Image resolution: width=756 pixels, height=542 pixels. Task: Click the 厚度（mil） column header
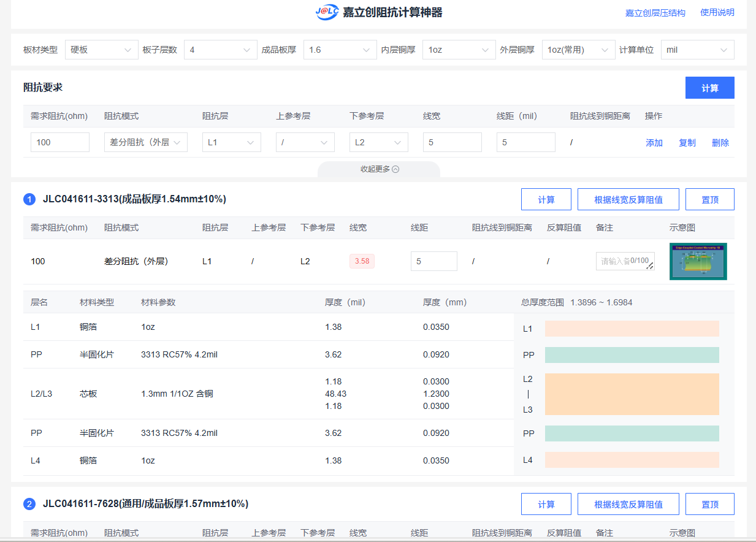[x=345, y=302]
